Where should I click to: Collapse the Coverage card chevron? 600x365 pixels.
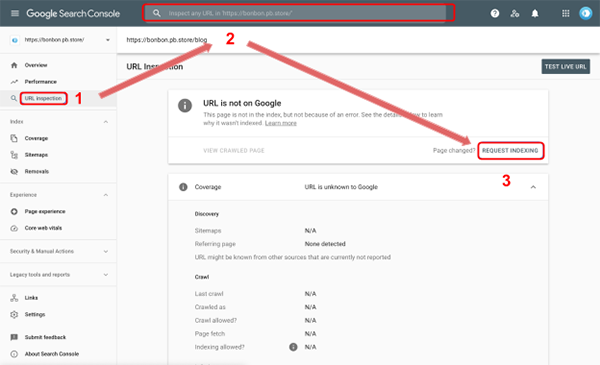point(533,187)
